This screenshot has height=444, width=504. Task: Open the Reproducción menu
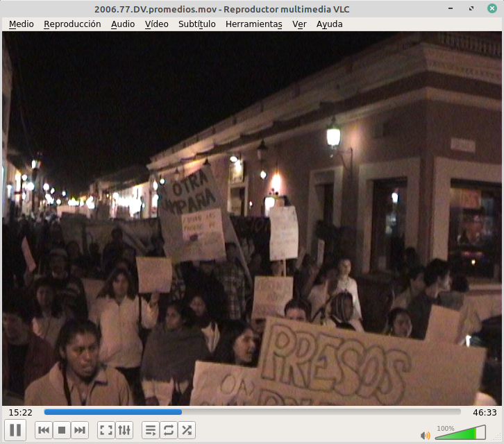[72, 24]
